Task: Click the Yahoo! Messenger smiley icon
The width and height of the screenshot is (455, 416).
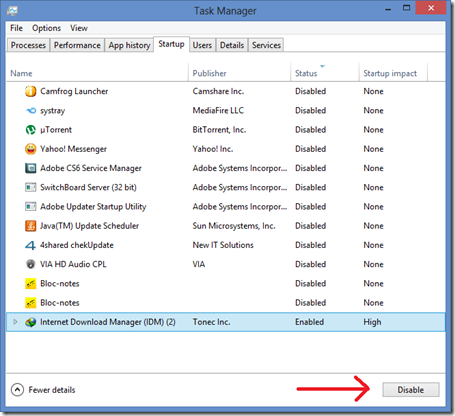Action: point(31,149)
